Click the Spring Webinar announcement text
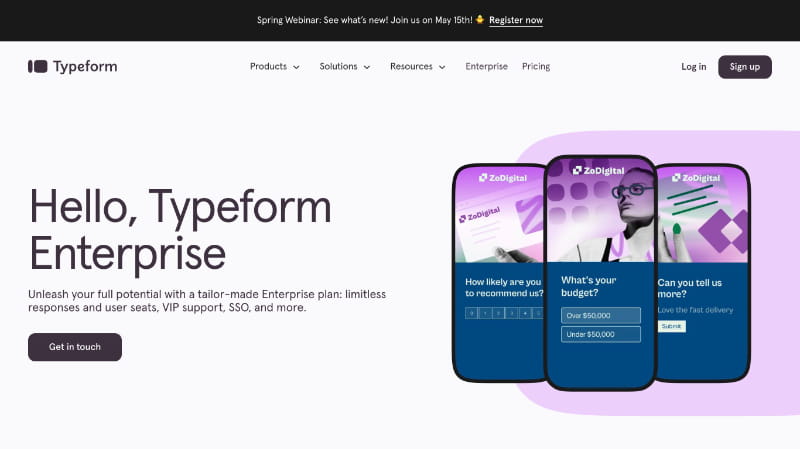The height and width of the screenshot is (449, 800). [364, 20]
